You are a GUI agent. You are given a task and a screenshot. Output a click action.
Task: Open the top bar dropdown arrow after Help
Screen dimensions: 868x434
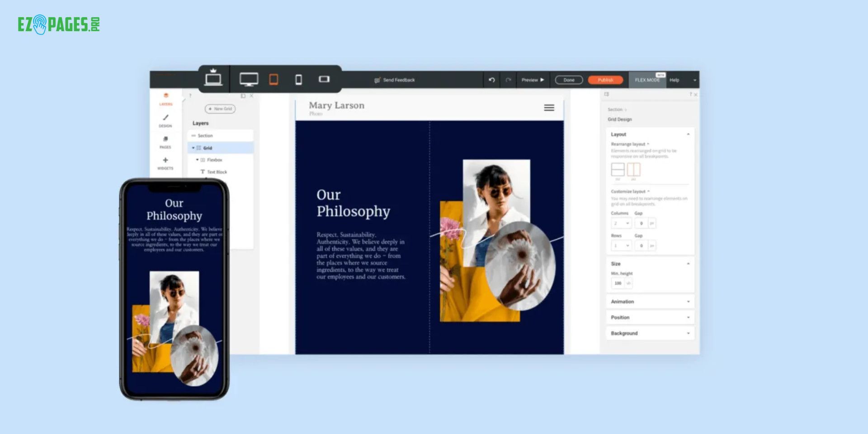694,80
